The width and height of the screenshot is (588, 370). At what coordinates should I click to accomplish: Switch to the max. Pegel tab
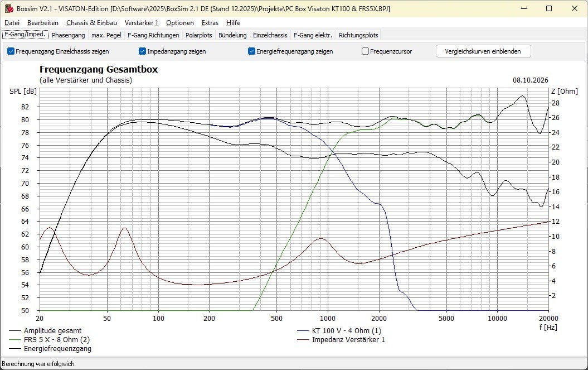tap(106, 35)
